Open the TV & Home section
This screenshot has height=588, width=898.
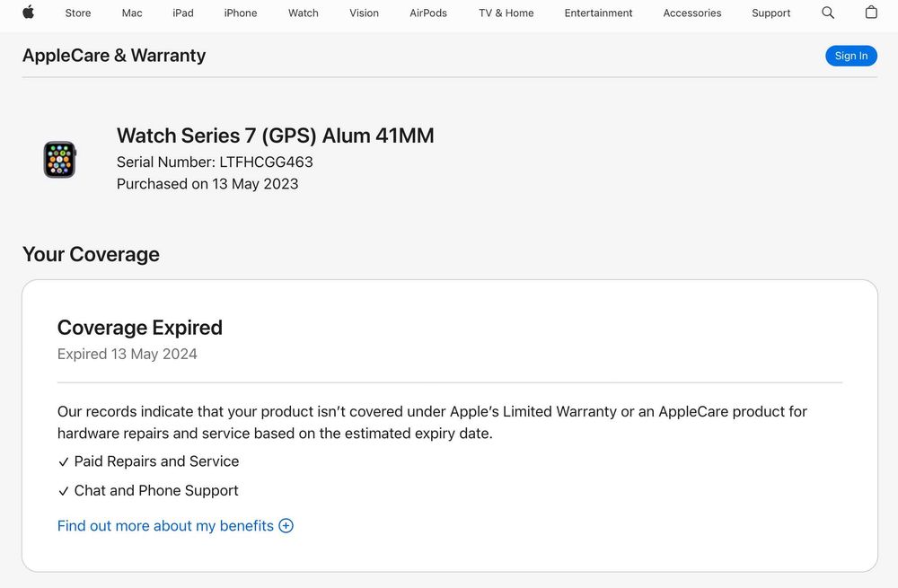(x=506, y=13)
